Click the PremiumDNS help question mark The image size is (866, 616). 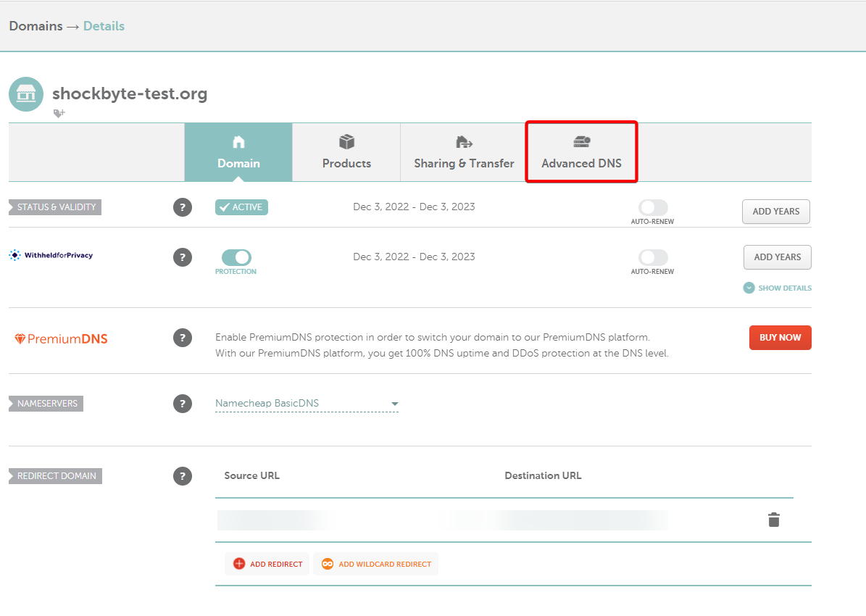coord(182,337)
